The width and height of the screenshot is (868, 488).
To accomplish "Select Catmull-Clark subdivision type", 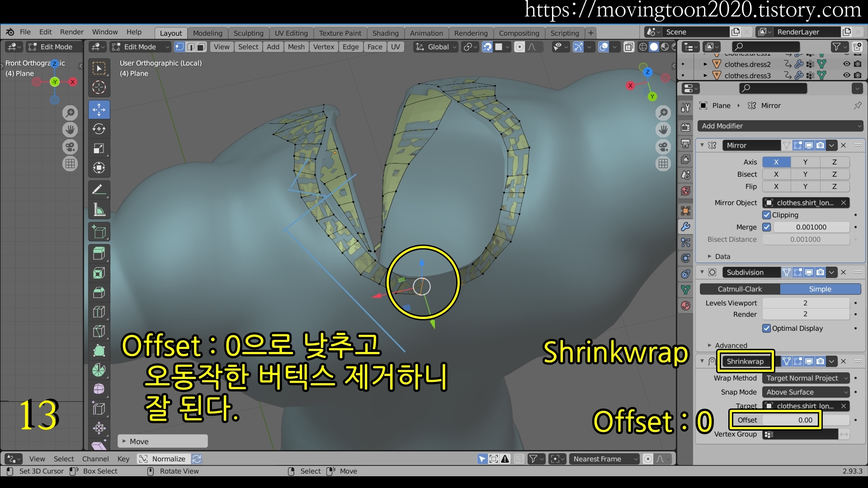I will pyautogui.click(x=740, y=289).
